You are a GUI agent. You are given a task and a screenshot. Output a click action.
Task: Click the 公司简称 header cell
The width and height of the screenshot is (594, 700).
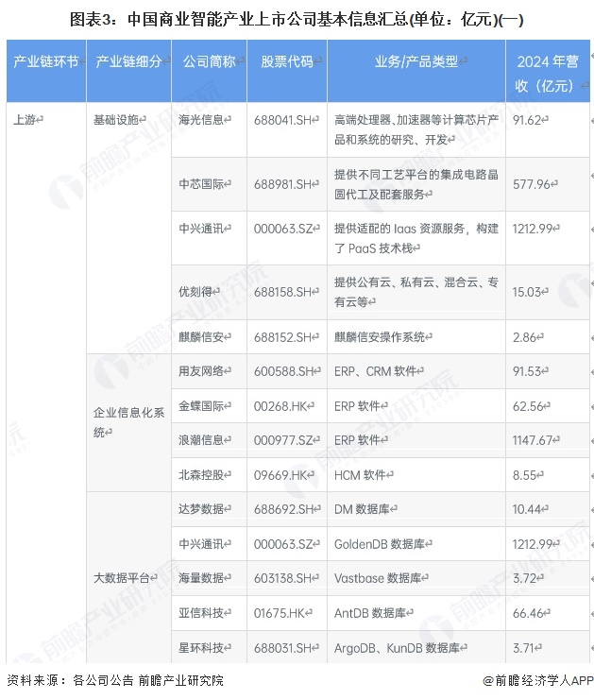click(x=208, y=61)
